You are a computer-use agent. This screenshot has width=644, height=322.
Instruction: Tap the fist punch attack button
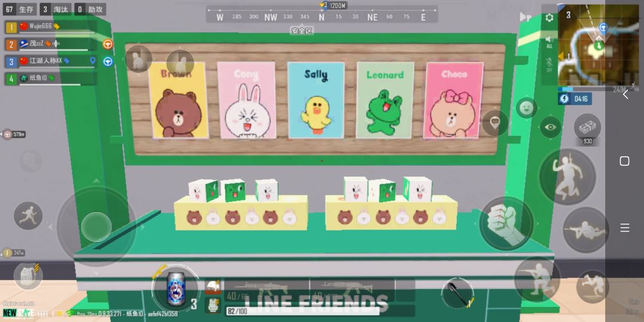506,224
